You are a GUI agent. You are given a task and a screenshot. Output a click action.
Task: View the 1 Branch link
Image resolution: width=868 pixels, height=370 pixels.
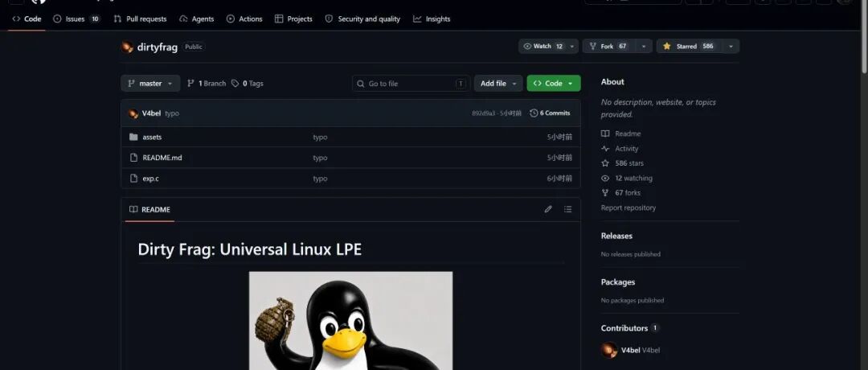[207, 84]
